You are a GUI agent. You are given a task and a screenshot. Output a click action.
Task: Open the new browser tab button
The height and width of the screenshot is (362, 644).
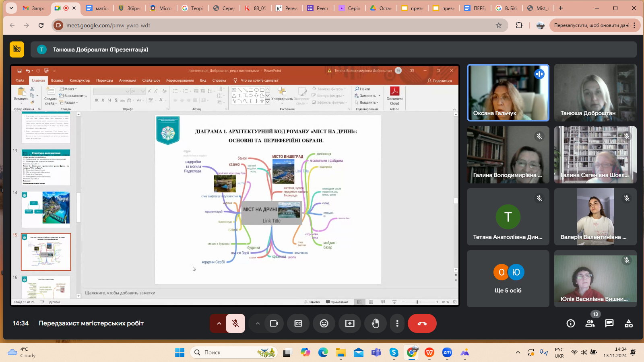click(x=561, y=8)
